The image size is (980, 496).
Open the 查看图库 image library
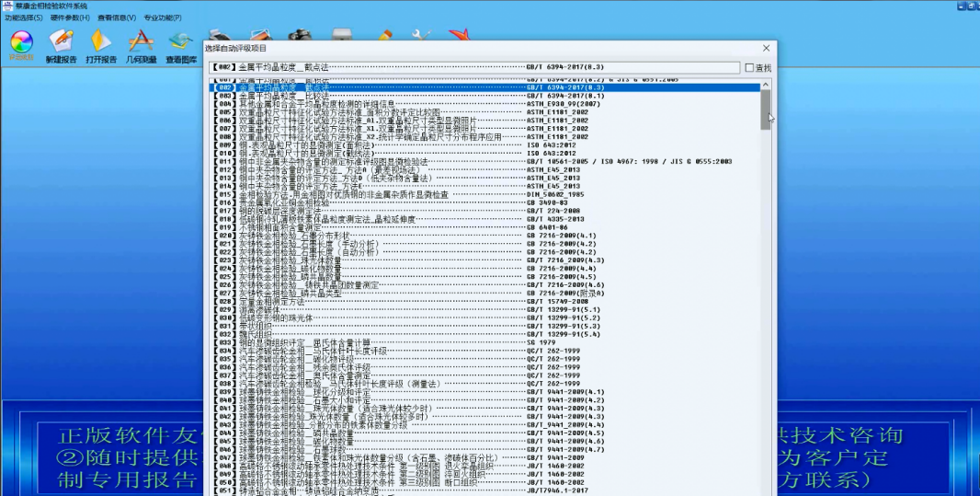[180, 42]
